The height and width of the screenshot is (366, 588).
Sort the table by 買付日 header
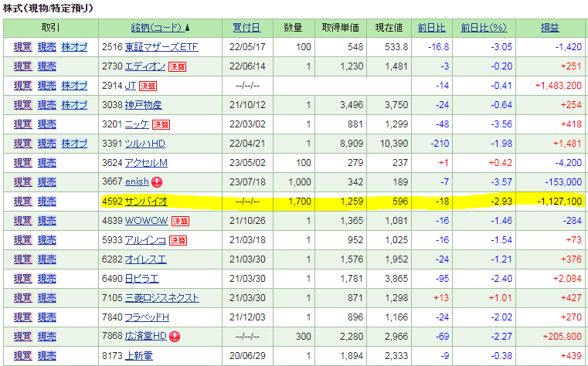pos(246,28)
